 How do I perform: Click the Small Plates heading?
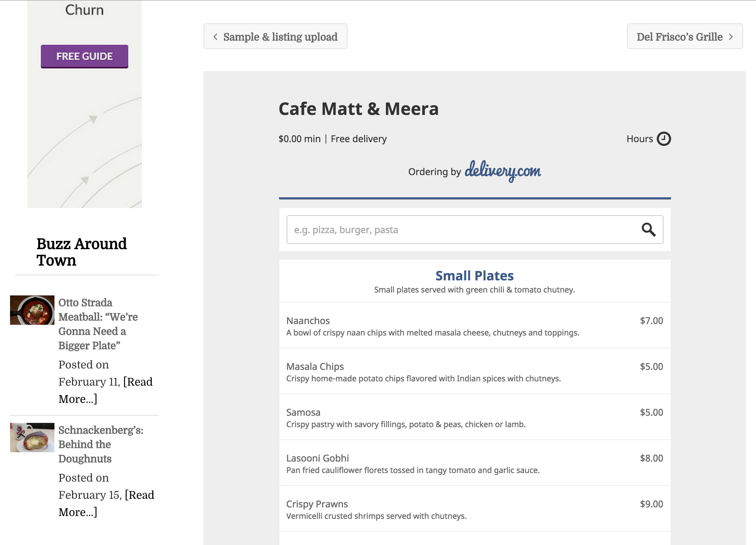click(x=474, y=276)
